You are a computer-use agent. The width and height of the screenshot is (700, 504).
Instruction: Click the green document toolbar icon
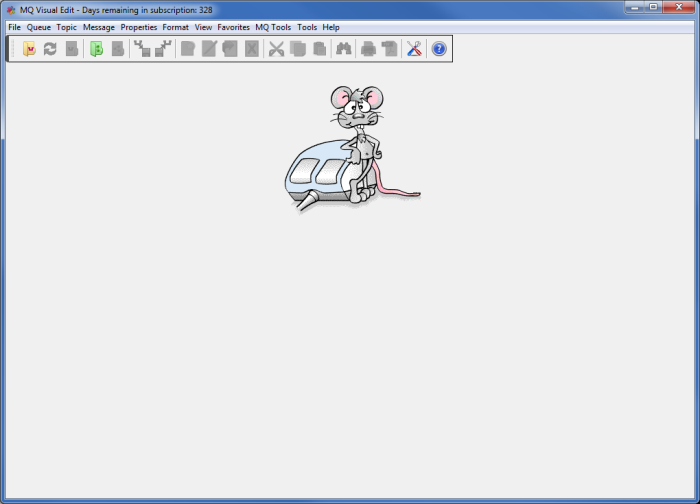(96, 49)
